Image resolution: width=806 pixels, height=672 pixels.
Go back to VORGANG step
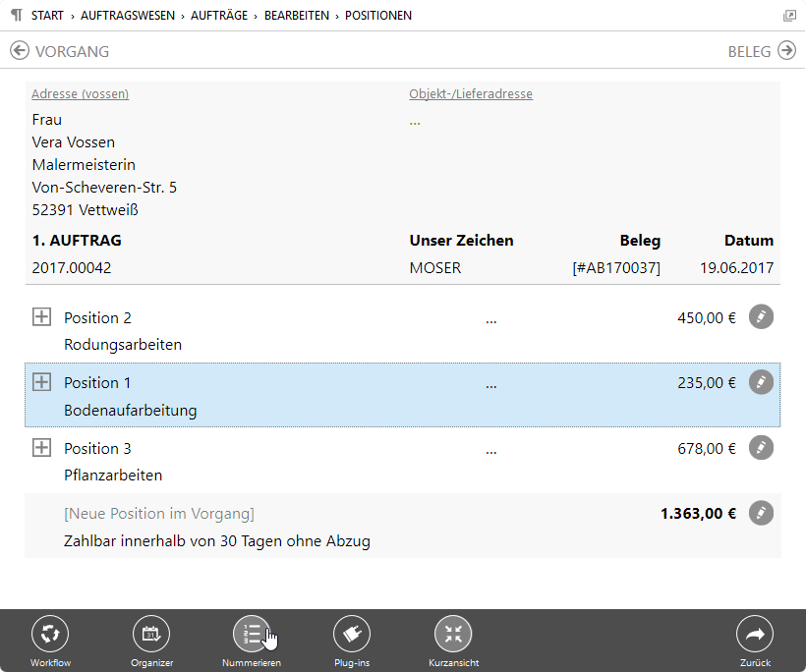[x=59, y=51]
